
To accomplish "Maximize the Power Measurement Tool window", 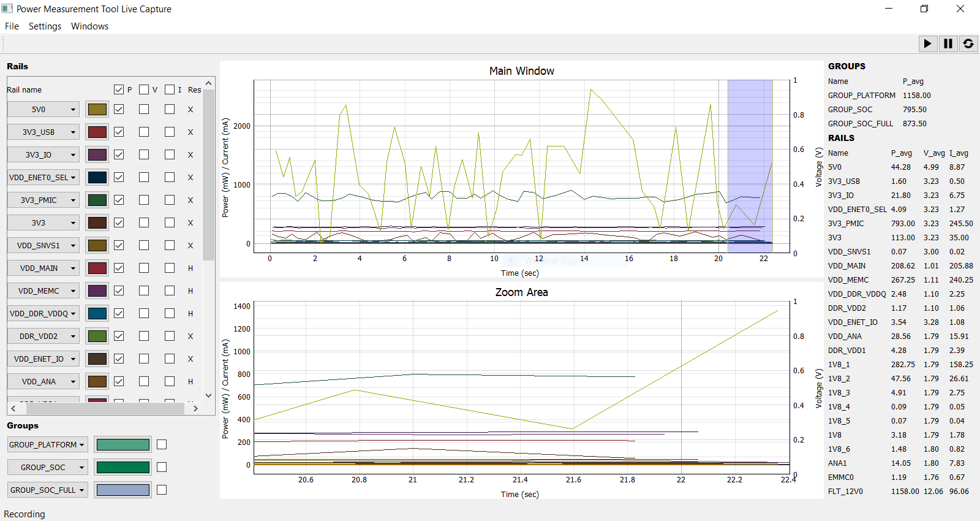I will 924,9.
